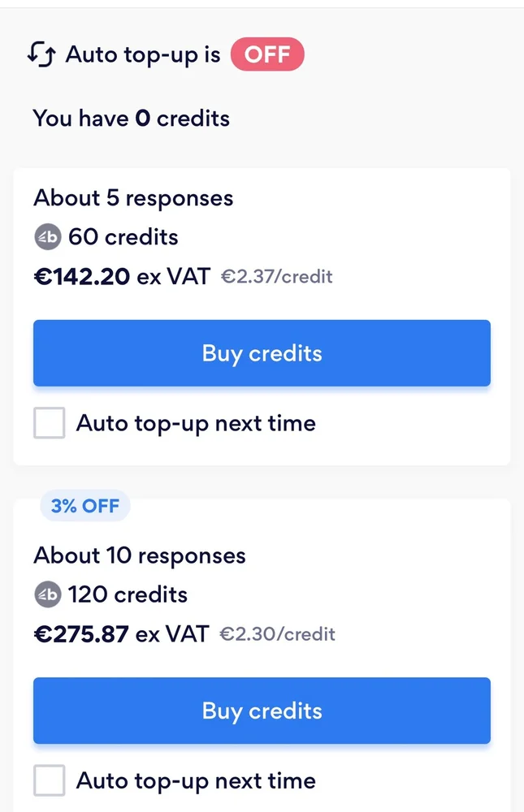Click the €142.20 ex VAT price

121,276
